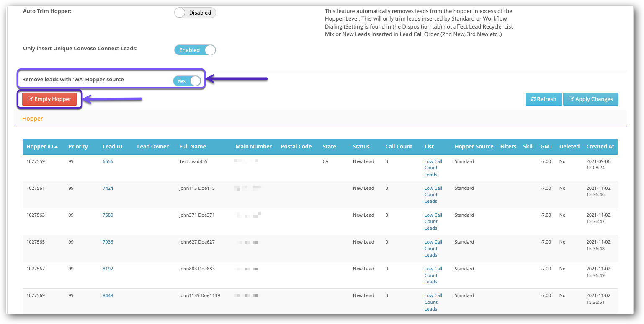Click the Postal Code column header
The height and width of the screenshot is (324, 644).
coord(296,147)
